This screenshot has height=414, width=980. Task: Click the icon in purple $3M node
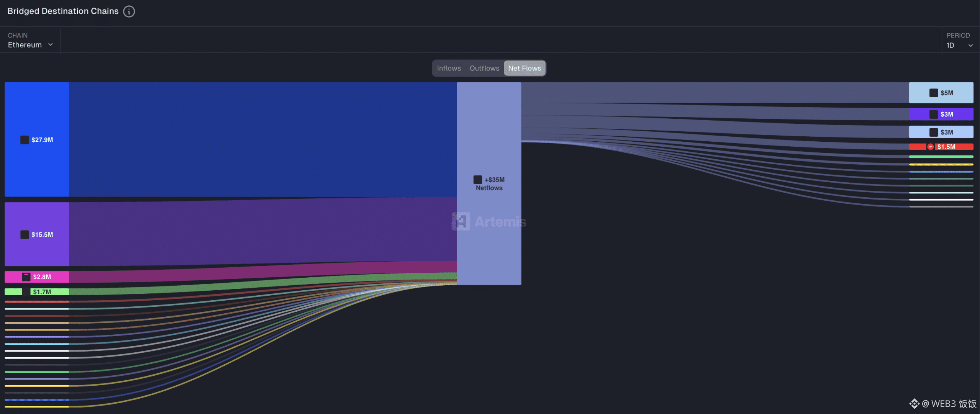(933, 114)
